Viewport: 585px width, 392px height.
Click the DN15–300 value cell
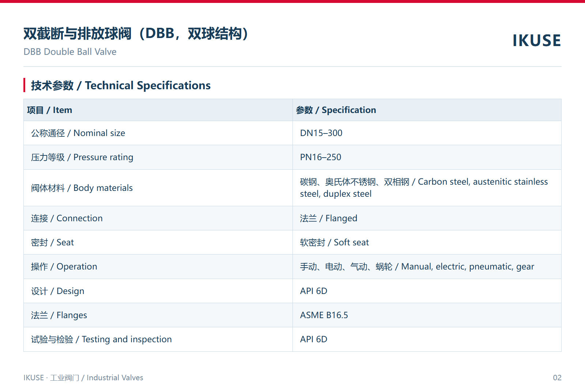click(x=427, y=133)
